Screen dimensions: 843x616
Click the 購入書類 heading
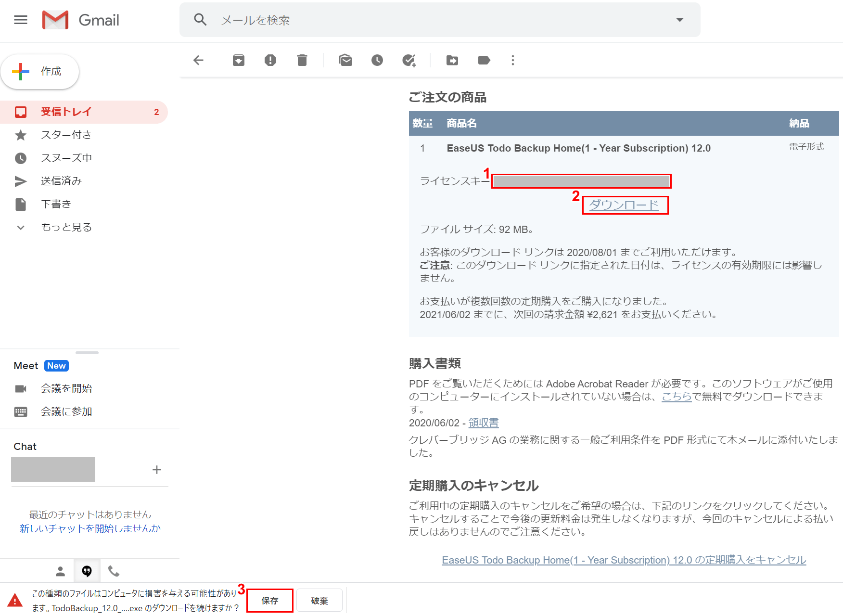point(435,363)
